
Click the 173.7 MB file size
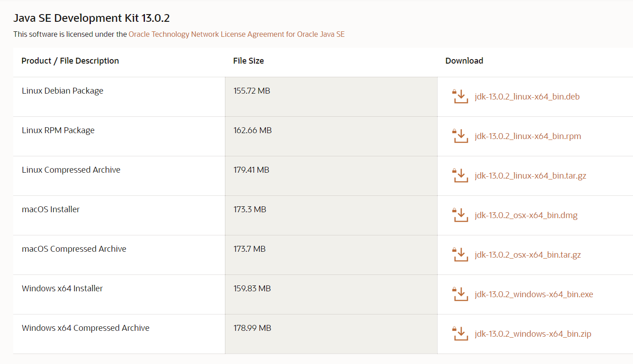pyautogui.click(x=249, y=249)
